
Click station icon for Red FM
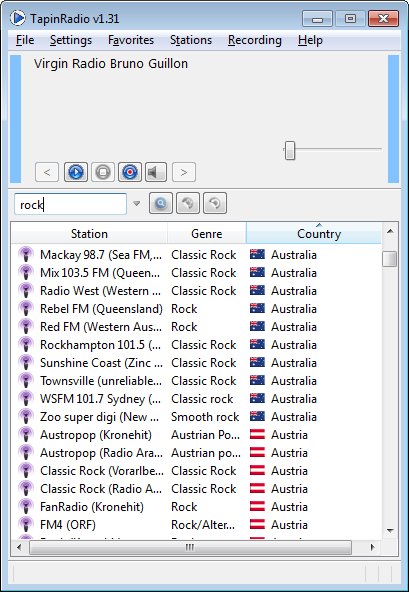click(x=26, y=327)
